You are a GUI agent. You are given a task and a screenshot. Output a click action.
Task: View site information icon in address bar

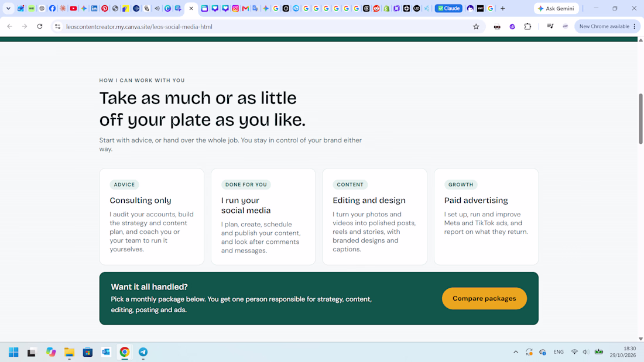(57, 27)
